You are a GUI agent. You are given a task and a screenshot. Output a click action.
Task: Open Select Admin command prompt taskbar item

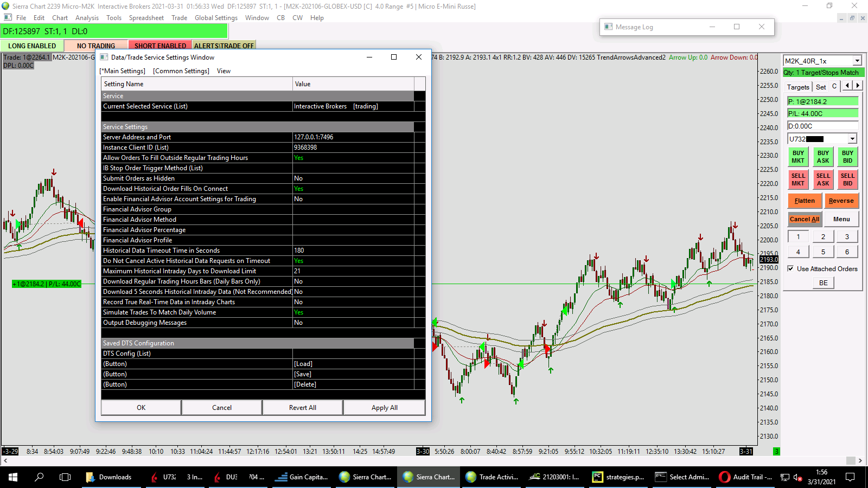pyautogui.click(x=682, y=477)
